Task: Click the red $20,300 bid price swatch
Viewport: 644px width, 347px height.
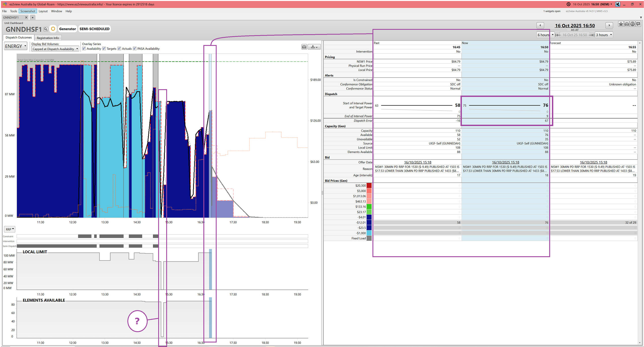Action: pos(369,186)
